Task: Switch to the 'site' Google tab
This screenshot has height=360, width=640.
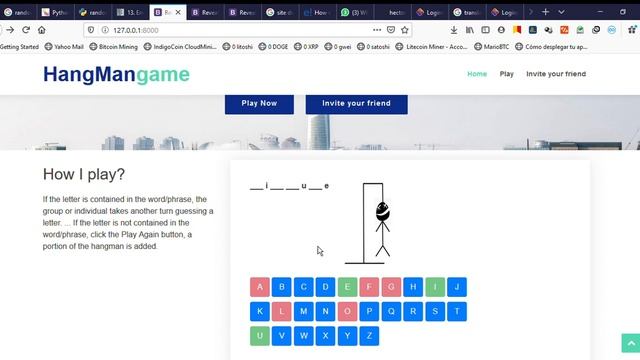Action: click(x=280, y=12)
